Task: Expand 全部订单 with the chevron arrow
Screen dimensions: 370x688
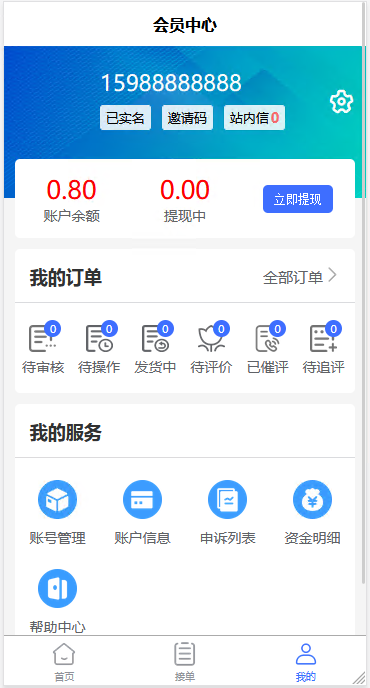Action: coord(333,276)
